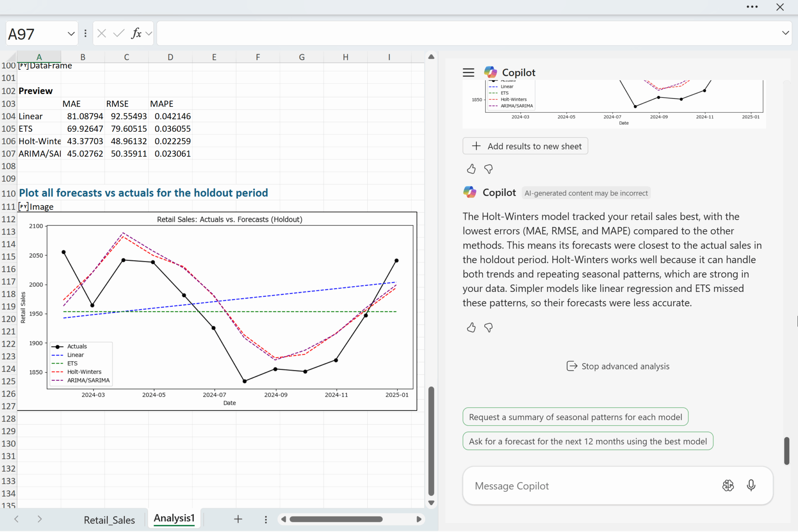Open the function dropdown arrow next to fx

tap(149, 34)
